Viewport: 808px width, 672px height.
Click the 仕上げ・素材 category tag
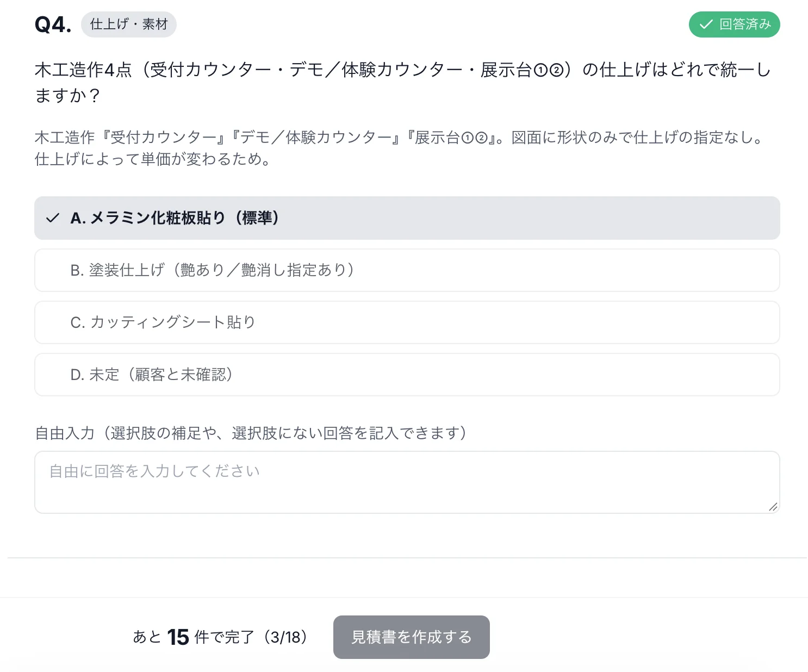click(x=129, y=24)
